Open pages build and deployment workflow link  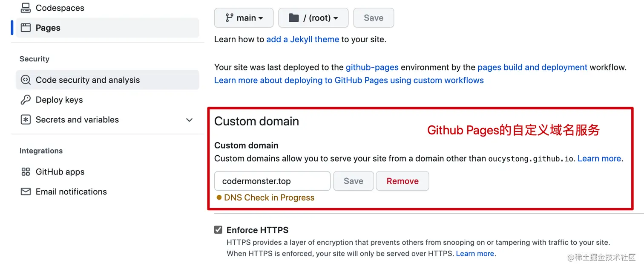532,67
